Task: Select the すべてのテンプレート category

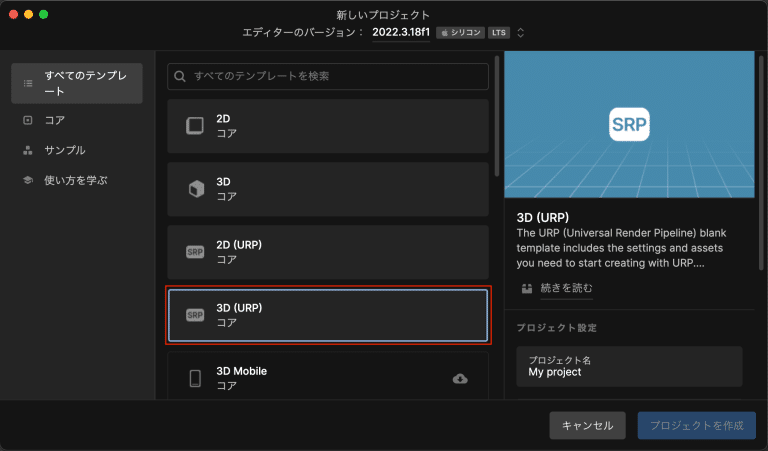Action: [77, 83]
